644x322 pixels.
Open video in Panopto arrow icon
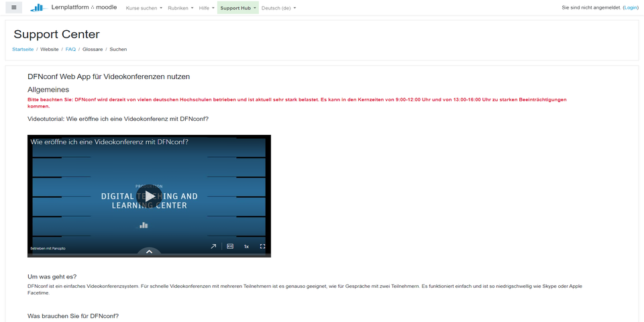coord(213,246)
